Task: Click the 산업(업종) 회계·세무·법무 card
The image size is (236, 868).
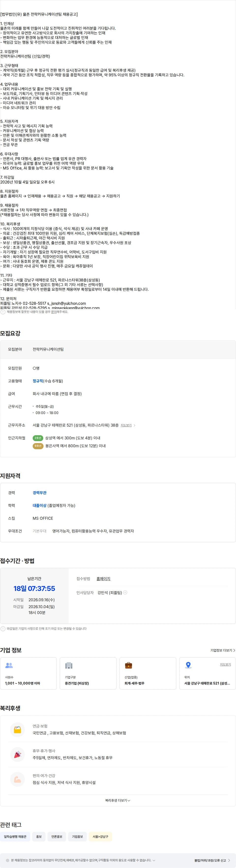Action: (148, 673)
